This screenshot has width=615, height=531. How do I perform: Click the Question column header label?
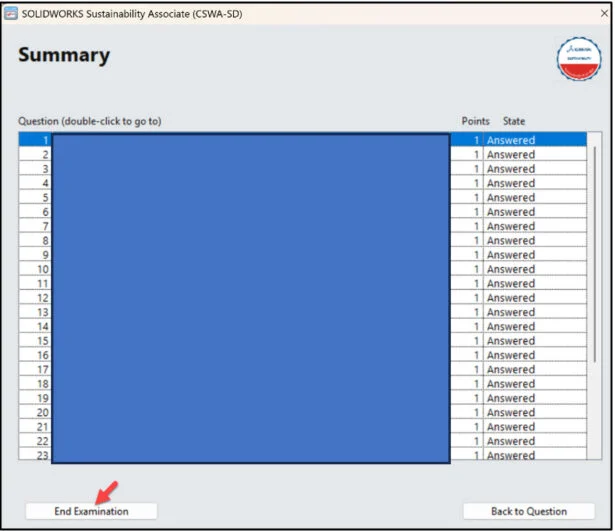point(90,121)
